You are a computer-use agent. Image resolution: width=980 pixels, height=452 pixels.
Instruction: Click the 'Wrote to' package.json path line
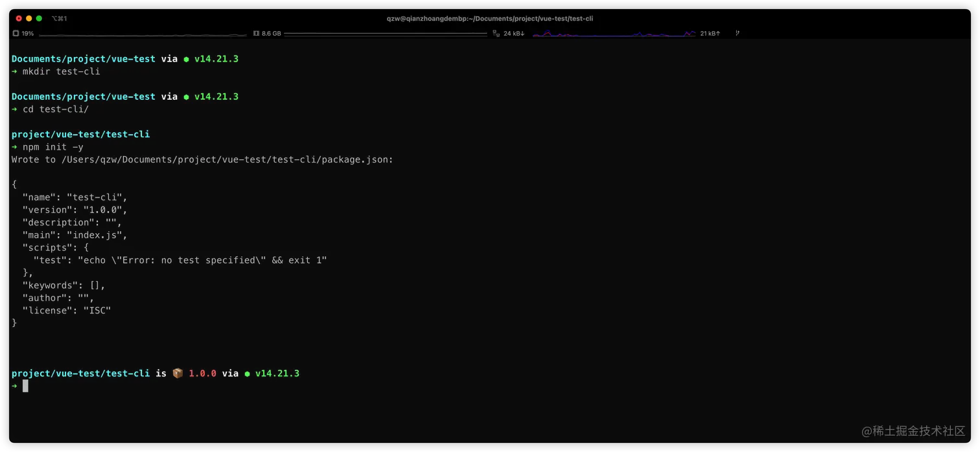tap(202, 159)
